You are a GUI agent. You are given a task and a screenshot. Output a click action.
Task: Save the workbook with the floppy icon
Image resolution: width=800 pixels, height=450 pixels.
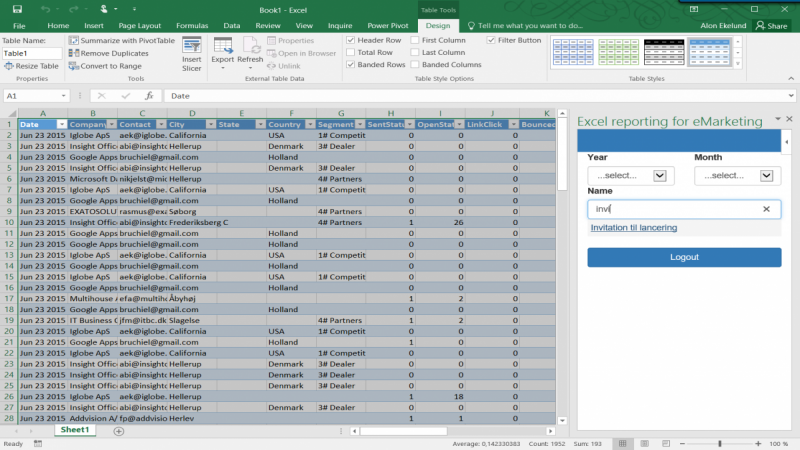click(17, 9)
